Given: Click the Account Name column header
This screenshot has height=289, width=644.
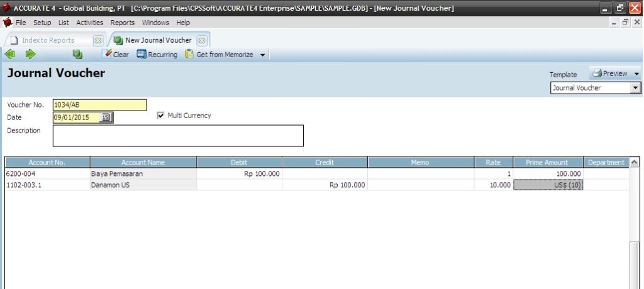Looking at the screenshot, I should [143, 162].
